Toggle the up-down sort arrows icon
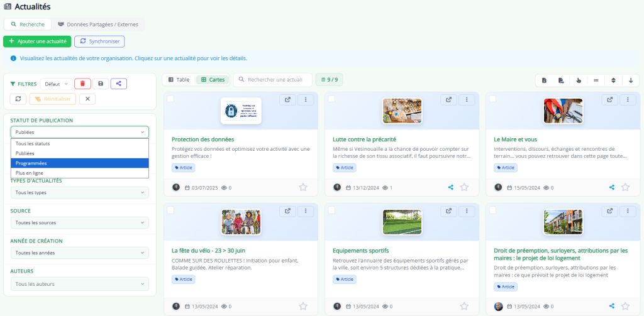This screenshot has width=644, height=316. [614, 80]
